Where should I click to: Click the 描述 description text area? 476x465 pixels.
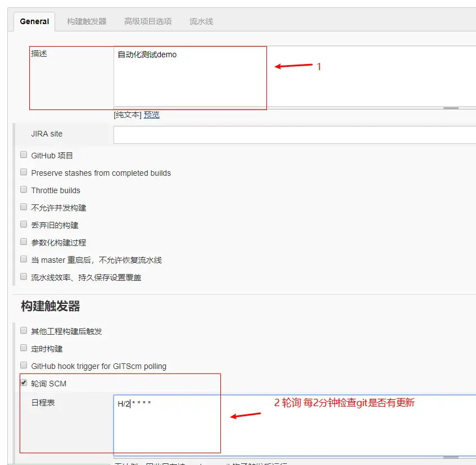click(295, 76)
